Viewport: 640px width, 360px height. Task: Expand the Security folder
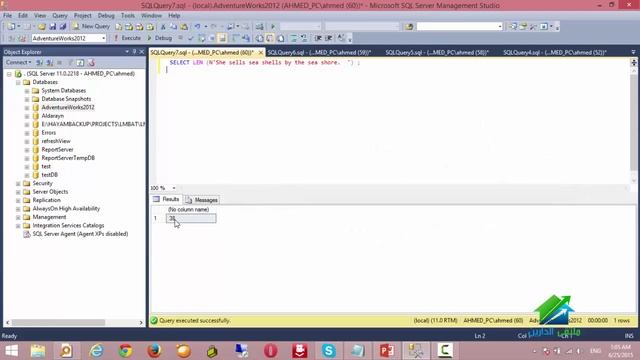point(18,184)
